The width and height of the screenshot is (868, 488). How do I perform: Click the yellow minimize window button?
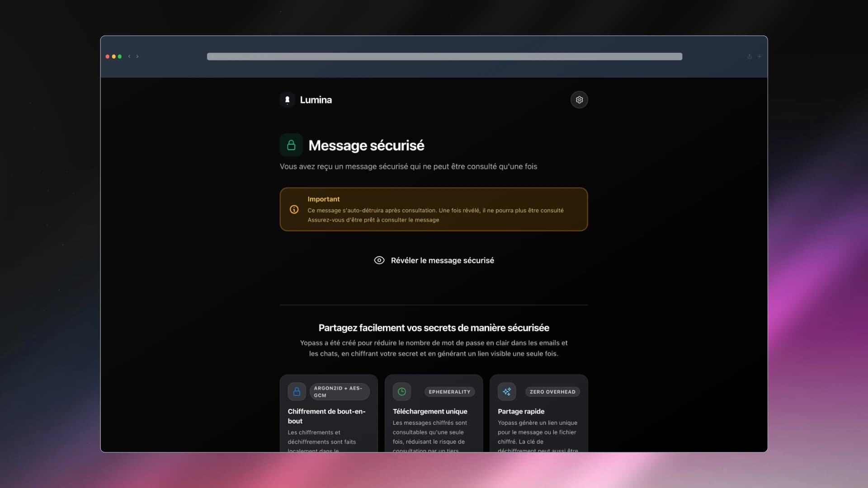point(113,56)
